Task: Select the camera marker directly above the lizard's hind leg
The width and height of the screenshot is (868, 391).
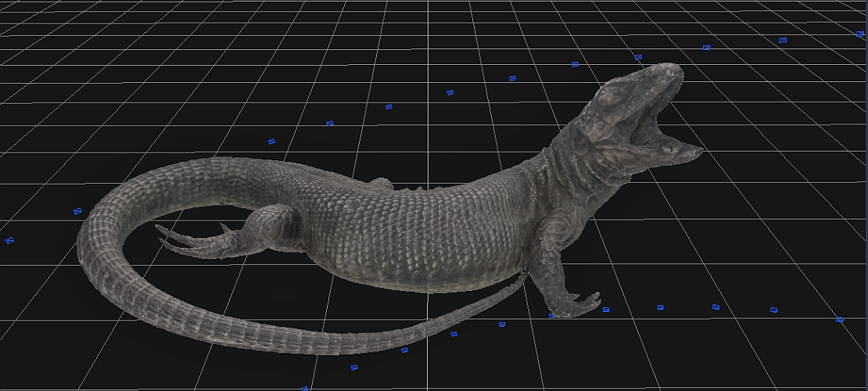Action: pos(271,142)
